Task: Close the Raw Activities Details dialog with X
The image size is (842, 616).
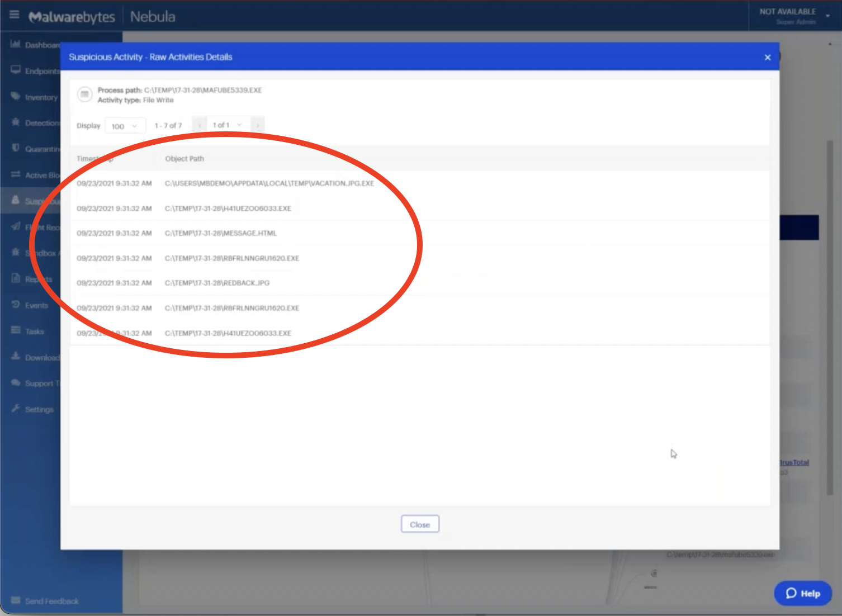Action: pos(767,57)
